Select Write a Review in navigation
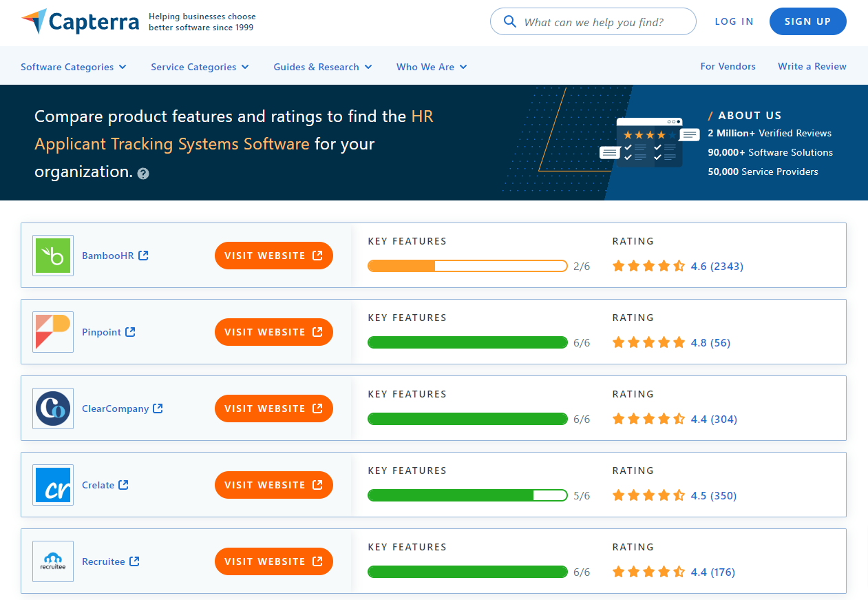The width and height of the screenshot is (868, 600). point(812,66)
